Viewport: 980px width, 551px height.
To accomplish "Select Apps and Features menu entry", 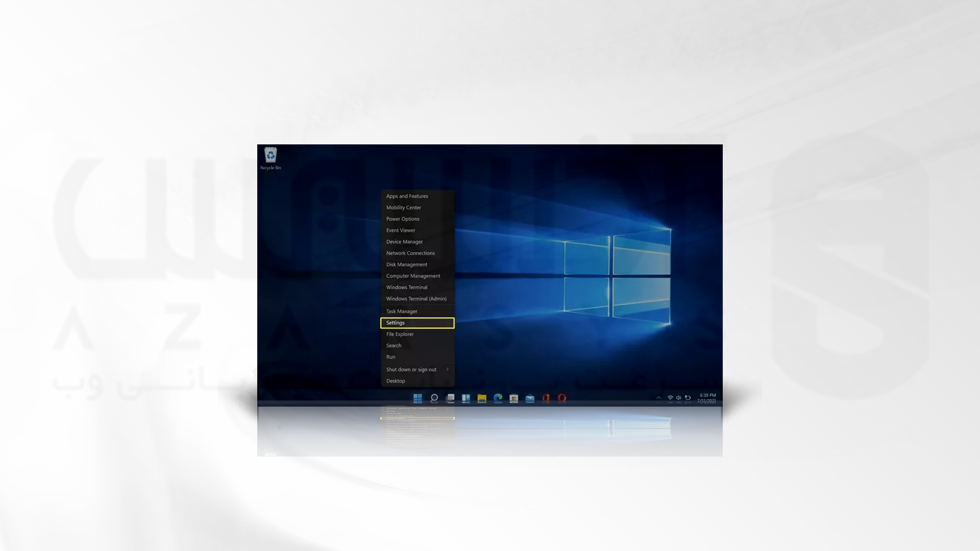I will [418, 196].
